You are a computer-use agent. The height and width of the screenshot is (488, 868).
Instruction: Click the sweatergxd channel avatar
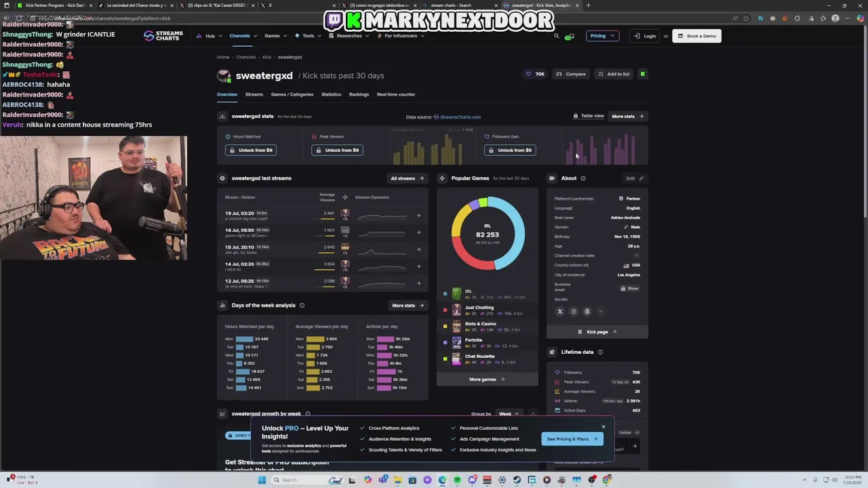pyautogui.click(x=224, y=76)
